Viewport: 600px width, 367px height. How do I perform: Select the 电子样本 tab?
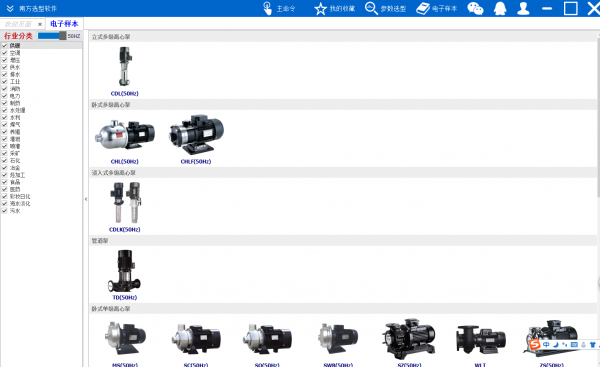64,24
